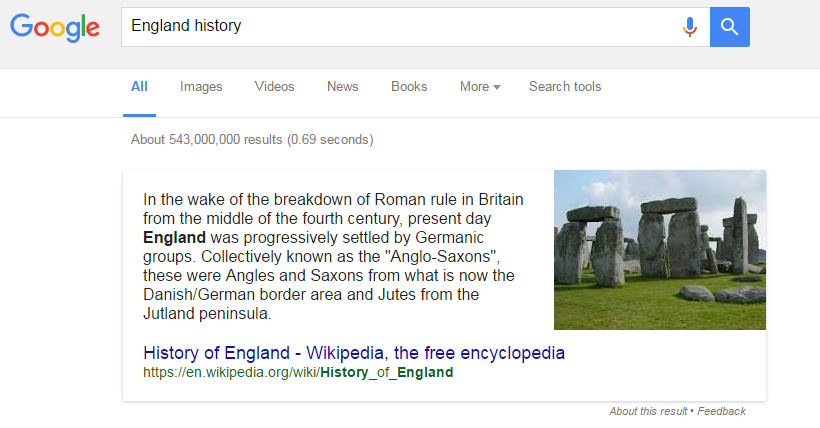Click the green en.wikipedia.org URL
The width and height of the screenshot is (820, 428).
tap(298, 373)
